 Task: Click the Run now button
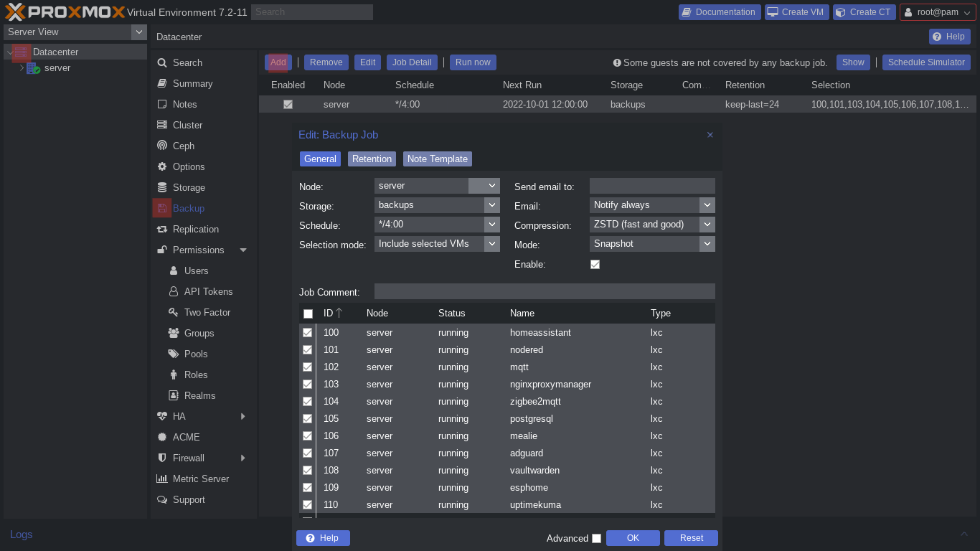click(473, 62)
